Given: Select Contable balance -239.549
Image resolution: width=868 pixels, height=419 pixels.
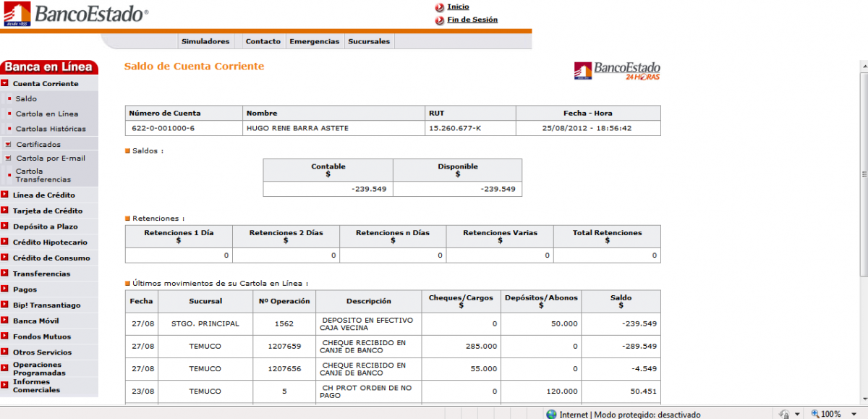Looking at the screenshot, I should 368,189.
